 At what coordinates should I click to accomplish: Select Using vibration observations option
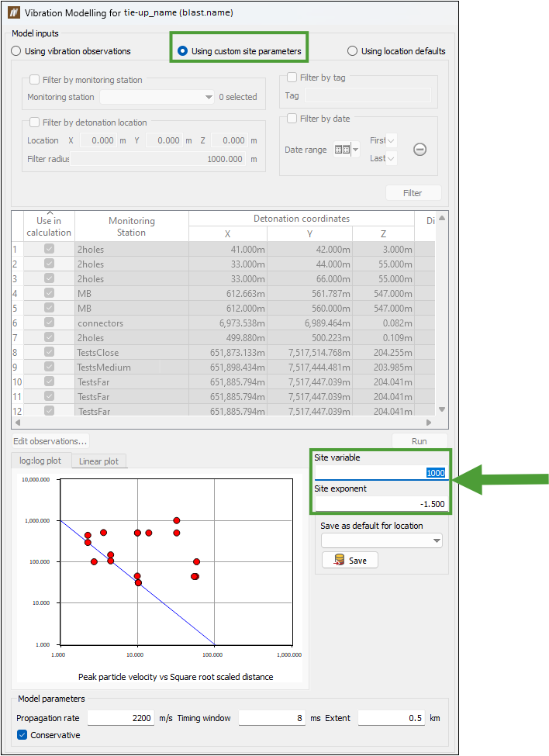(x=71, y=51)
